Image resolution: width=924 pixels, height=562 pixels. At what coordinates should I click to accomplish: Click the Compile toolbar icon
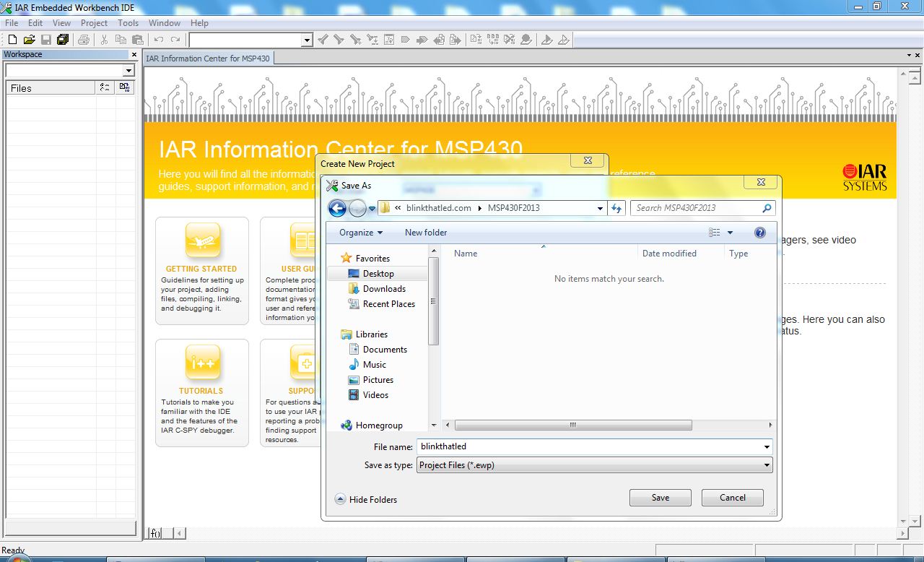point(476,40)
